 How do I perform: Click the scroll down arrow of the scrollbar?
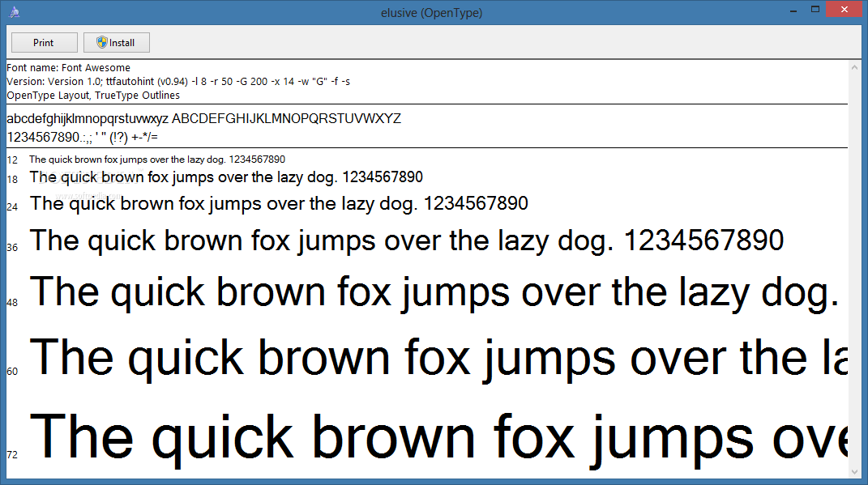click(x=855, y=472)
